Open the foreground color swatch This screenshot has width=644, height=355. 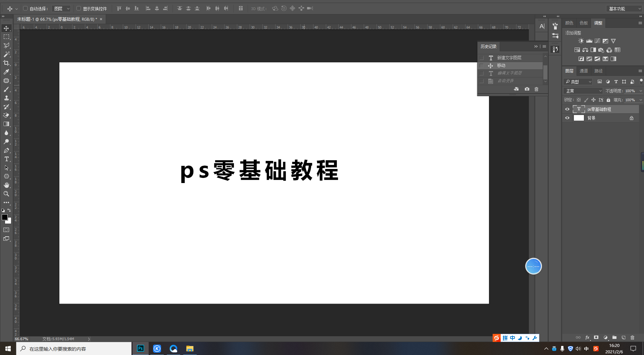[5, 218]
